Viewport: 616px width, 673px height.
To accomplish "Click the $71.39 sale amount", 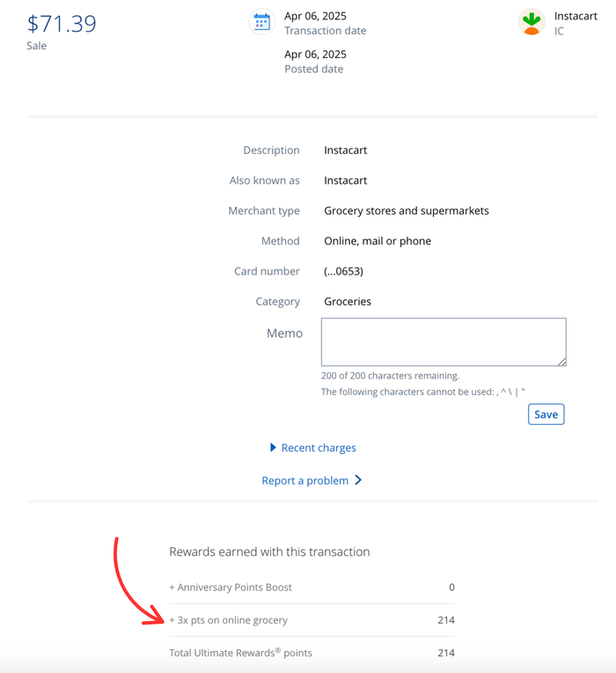I will point(62,24).
